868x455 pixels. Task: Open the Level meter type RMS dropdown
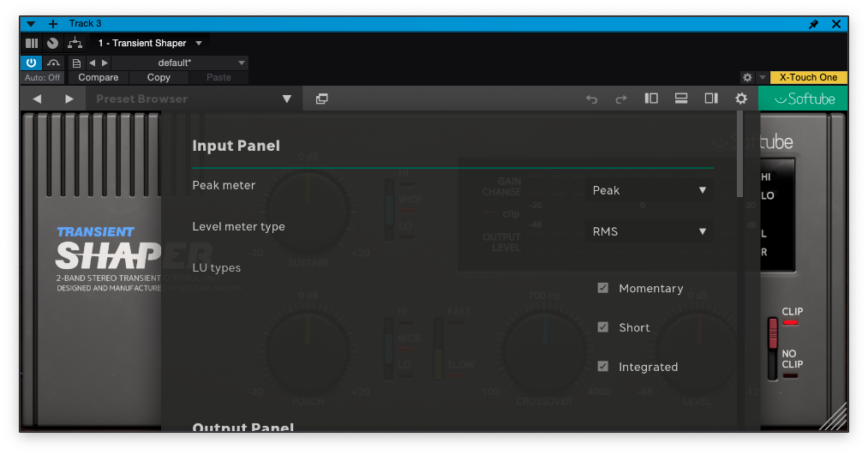pyautogui.click(x=650, y=231)
